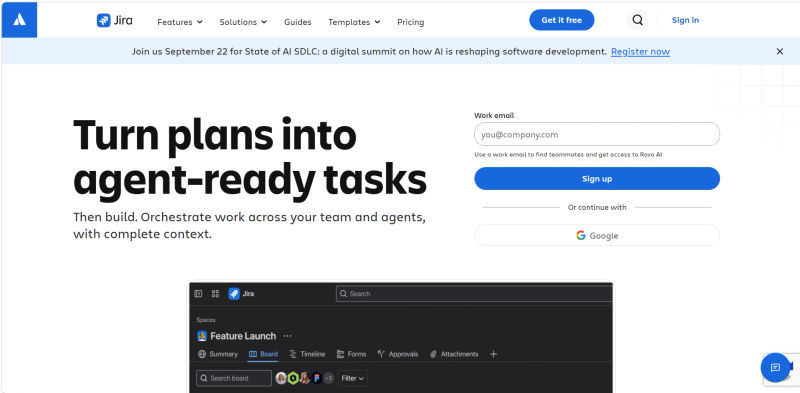The height and width of the screenshot is (393, 800).
Task: Click the 'Spaces' label in preview
Action: click(x=206, y=320)
